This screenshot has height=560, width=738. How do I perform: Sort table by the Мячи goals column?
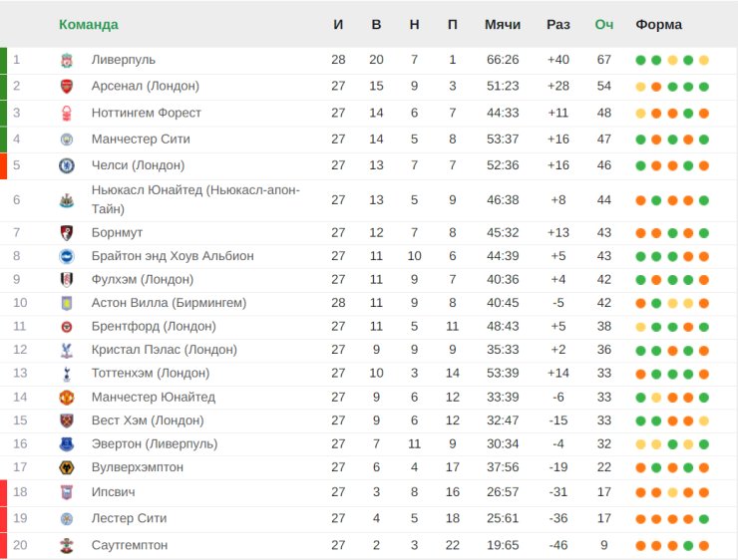502,24
